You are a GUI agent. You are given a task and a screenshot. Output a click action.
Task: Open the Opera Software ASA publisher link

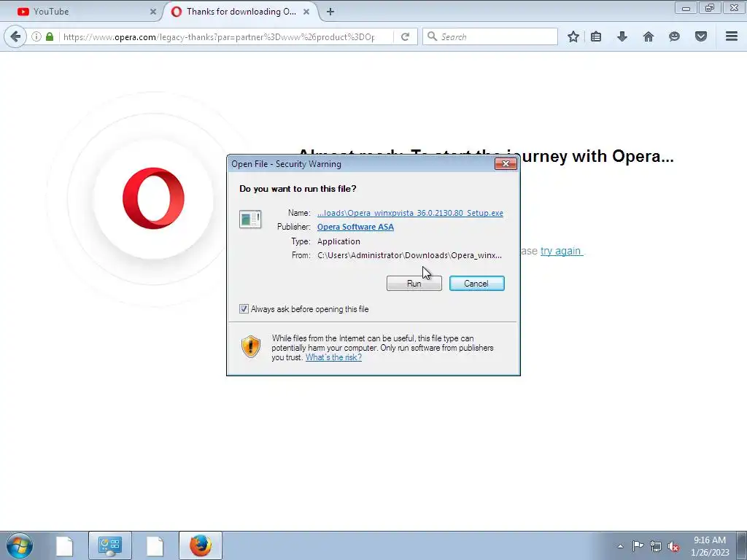click(x=355, y=227)
